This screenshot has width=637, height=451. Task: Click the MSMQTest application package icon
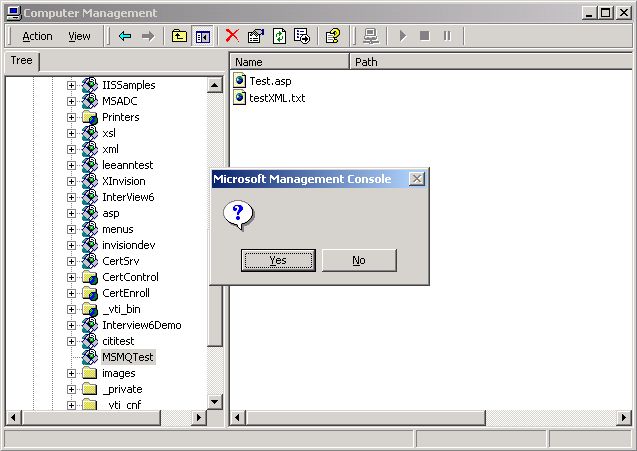click(89, 357)
